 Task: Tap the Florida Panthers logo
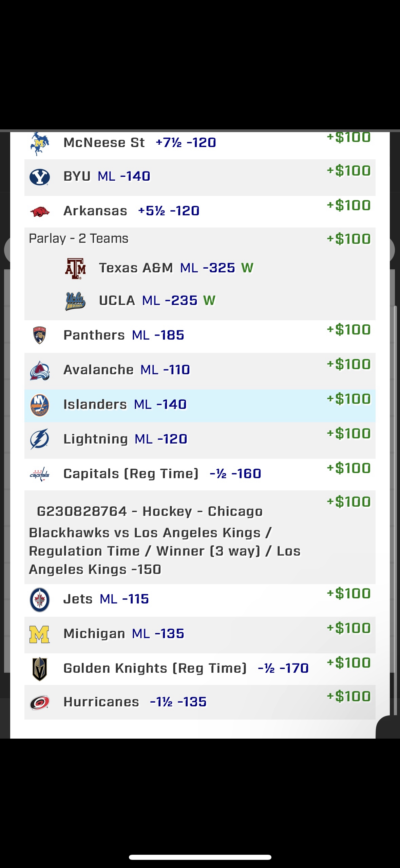click(x=40, y=336)
